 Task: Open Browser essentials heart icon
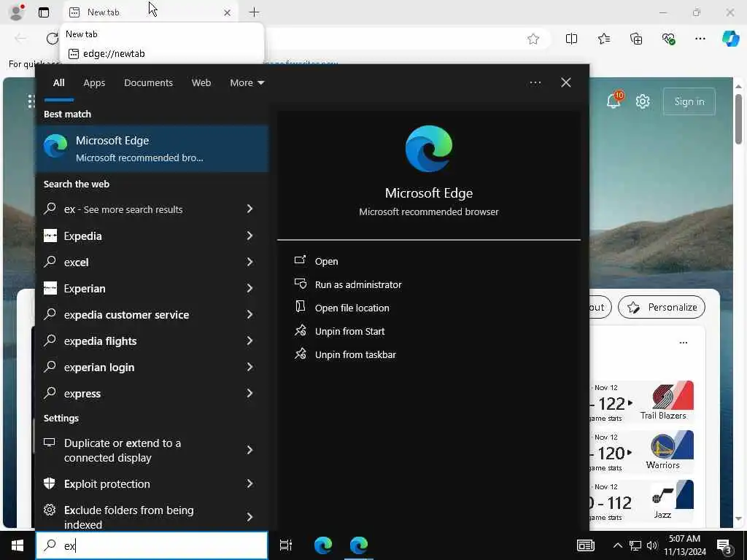(x=668, y=39)
